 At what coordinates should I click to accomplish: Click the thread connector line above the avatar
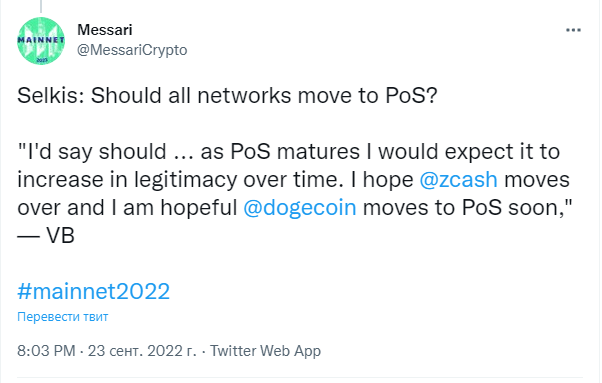(x=41, y=6)
